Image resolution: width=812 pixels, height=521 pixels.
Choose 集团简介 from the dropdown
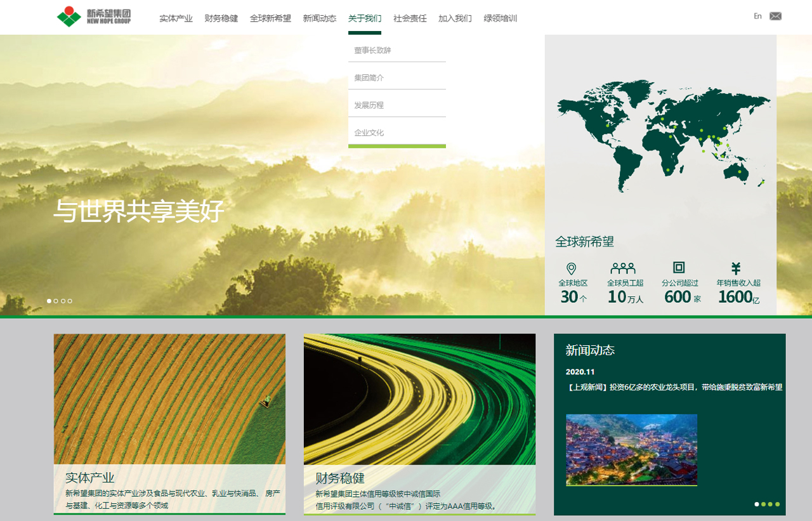pos(369,77)
